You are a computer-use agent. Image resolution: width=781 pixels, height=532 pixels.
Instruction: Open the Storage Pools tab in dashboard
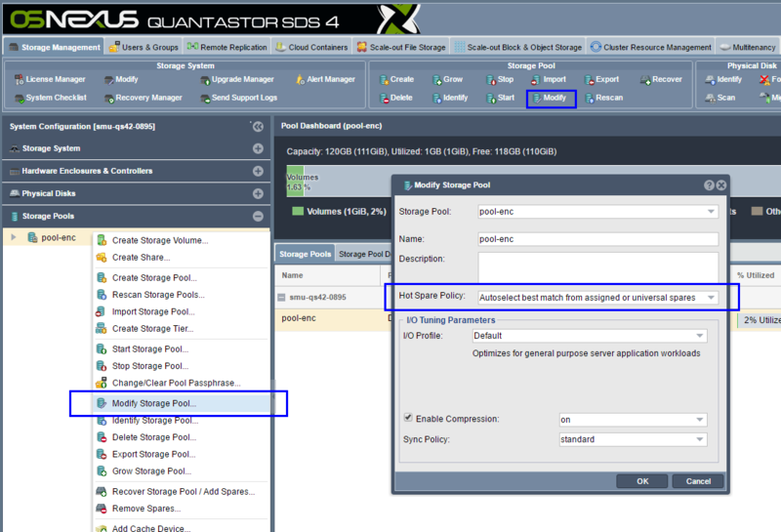point(305,254)
